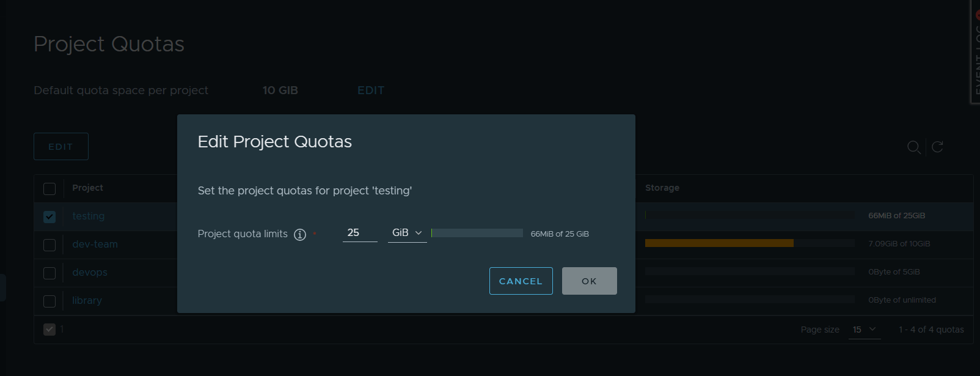Click the quota usage progress bar in dialog
The image size is (980, 376).
pyautogui.click(x=477, y=233)
